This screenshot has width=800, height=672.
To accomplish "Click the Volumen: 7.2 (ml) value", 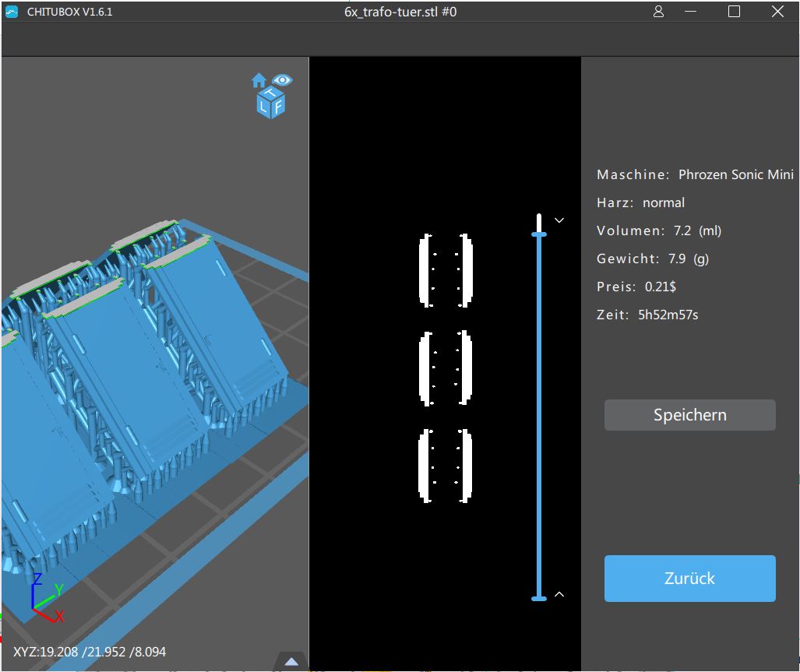I will (659, 230).
